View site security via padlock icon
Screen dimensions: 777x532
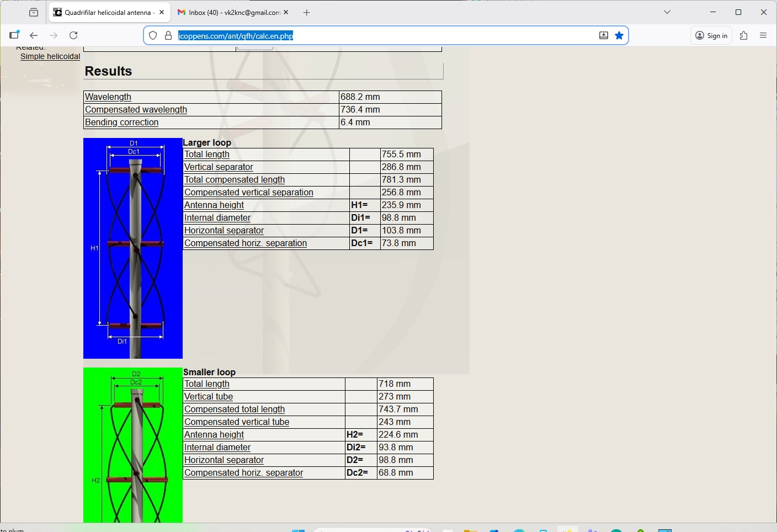pyautogui.click(x=168, y=35)
